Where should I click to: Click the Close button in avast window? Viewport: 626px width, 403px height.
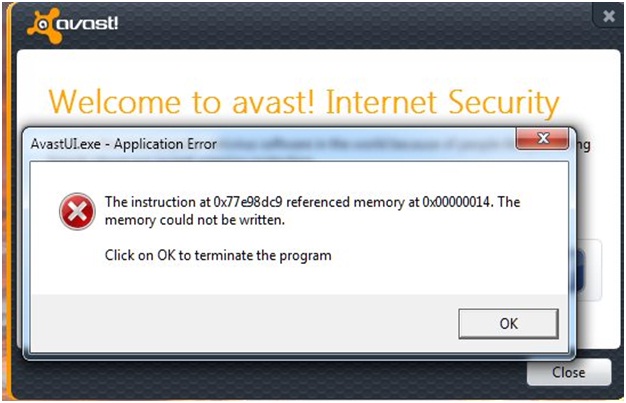[569, 372]
